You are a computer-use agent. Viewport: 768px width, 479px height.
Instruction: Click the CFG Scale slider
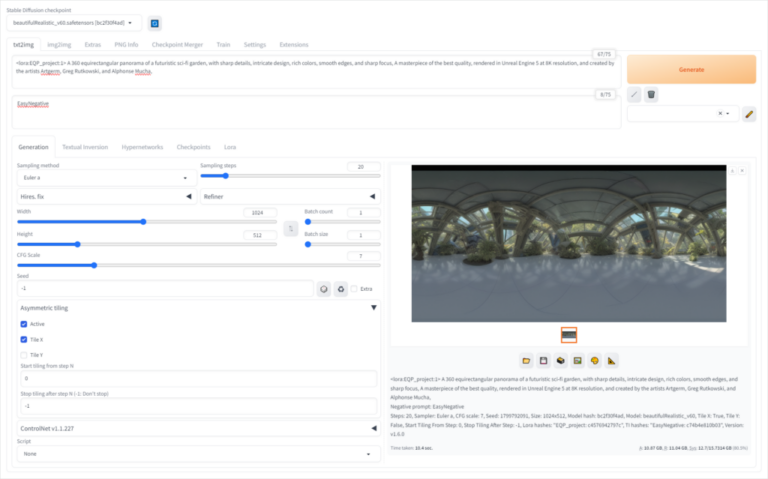click(x=94, y=265)
